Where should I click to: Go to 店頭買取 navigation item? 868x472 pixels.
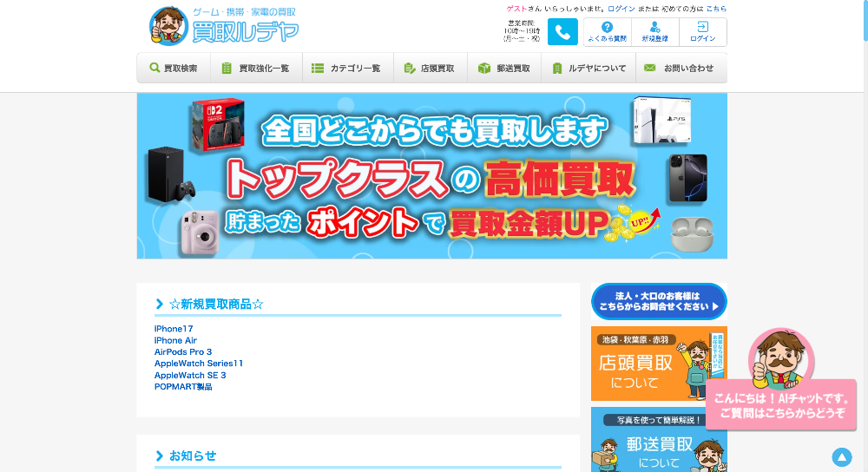pyautogui.click(x=429, y=69)
